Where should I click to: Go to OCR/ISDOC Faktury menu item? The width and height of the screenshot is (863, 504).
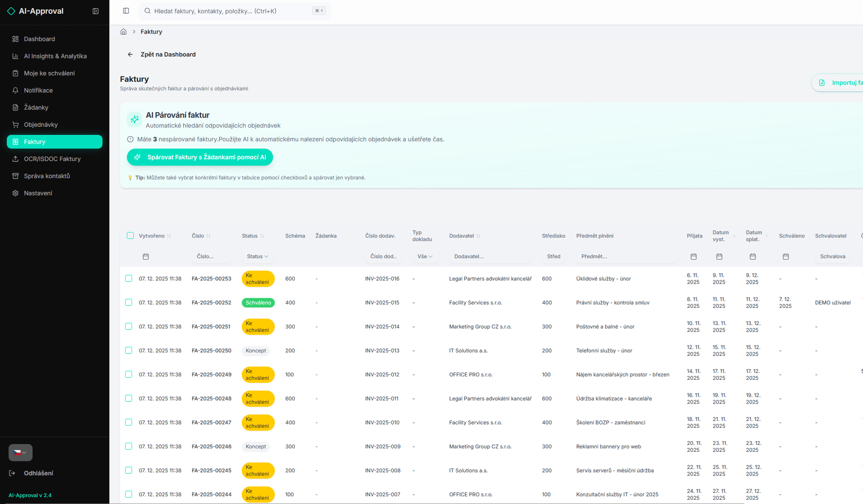click(52, 159)
